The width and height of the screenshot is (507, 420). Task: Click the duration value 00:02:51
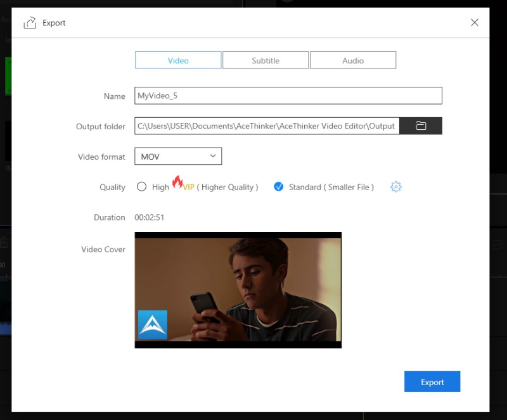pyautogui.click(x=150, y=217)
